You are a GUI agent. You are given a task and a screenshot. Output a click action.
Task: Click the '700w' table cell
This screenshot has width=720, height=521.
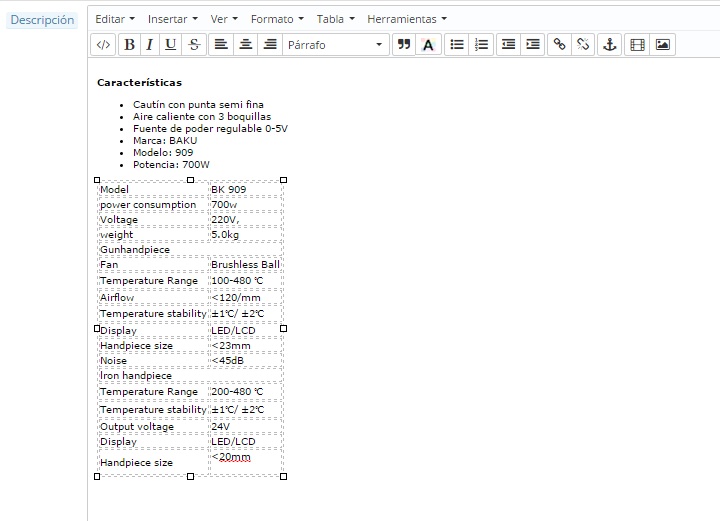[246, 205]
